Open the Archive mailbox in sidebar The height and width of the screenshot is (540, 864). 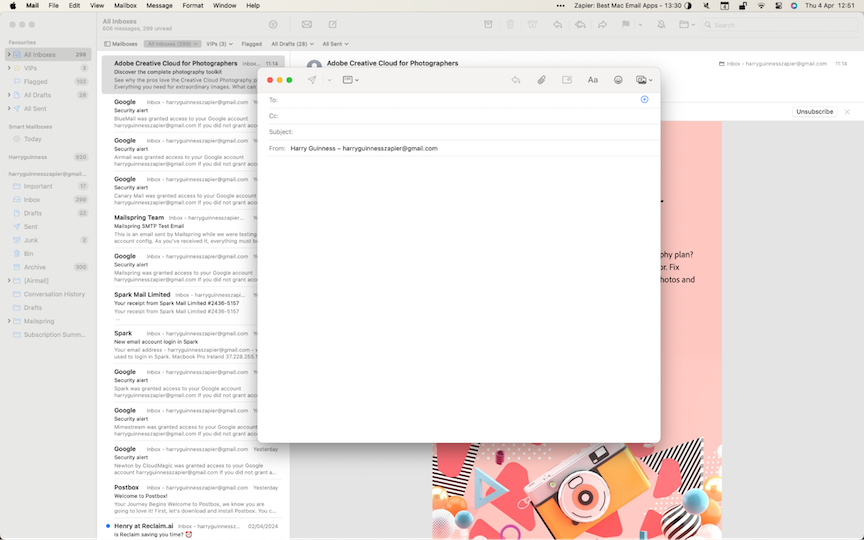click(48, 267)
